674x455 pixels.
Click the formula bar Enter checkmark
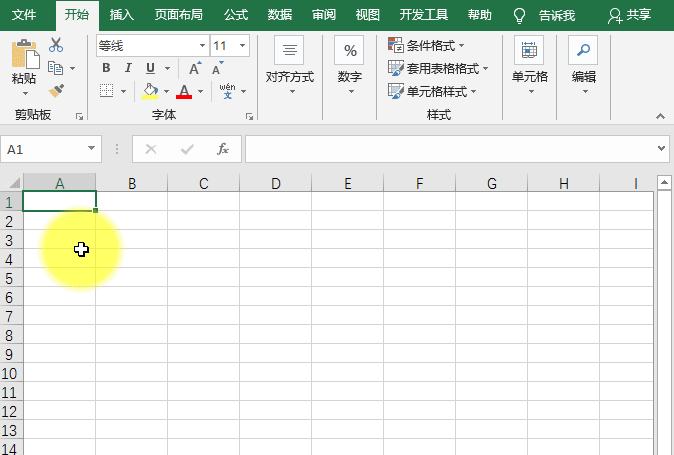click(x=187, y=149)
